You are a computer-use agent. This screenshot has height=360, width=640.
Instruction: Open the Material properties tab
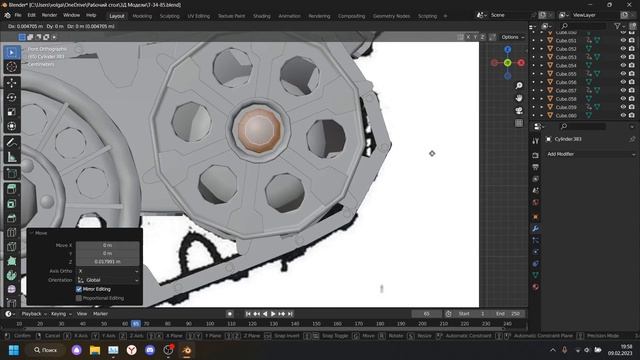[536, 287]
